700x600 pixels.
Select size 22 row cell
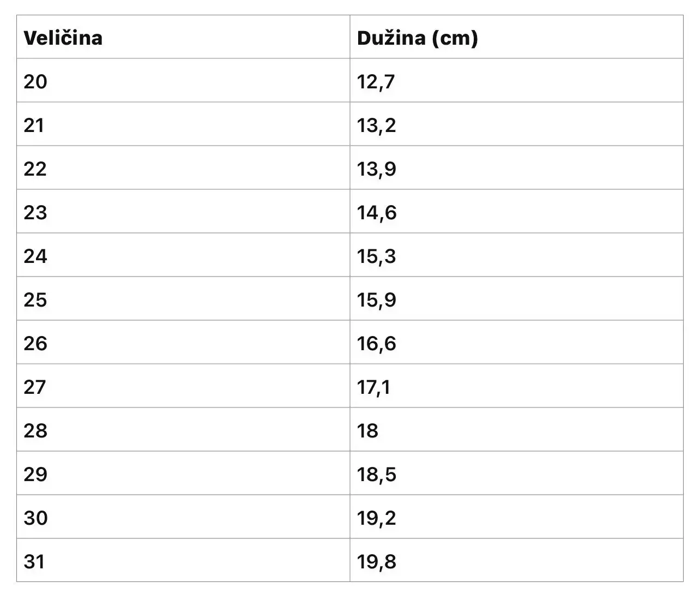pos(35,169)
